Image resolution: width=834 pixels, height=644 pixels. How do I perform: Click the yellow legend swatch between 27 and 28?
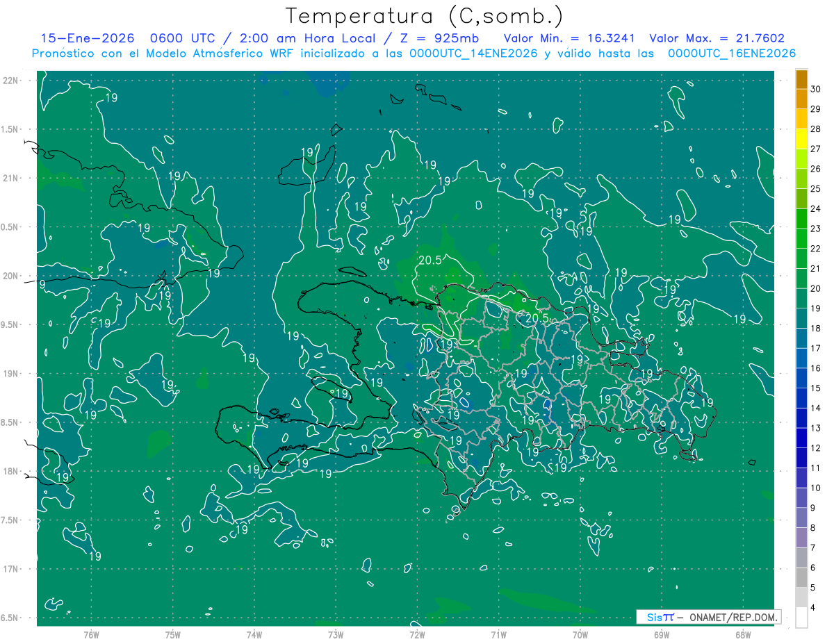tap(801, 139)
